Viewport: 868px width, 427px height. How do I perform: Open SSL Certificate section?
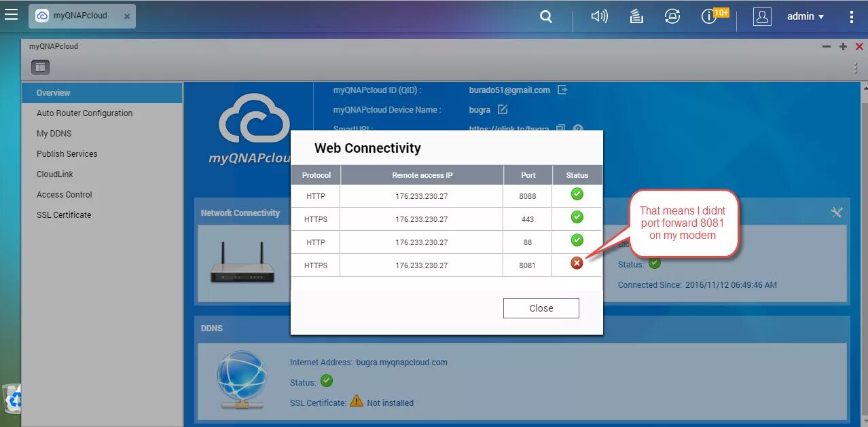coord(102,215)
